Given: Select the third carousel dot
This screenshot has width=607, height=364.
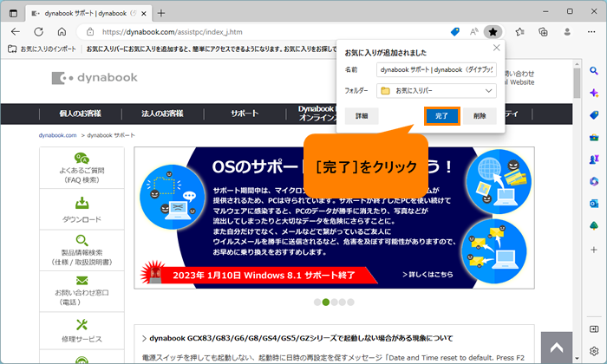Looking at the screenshot, I should point(334,302).
